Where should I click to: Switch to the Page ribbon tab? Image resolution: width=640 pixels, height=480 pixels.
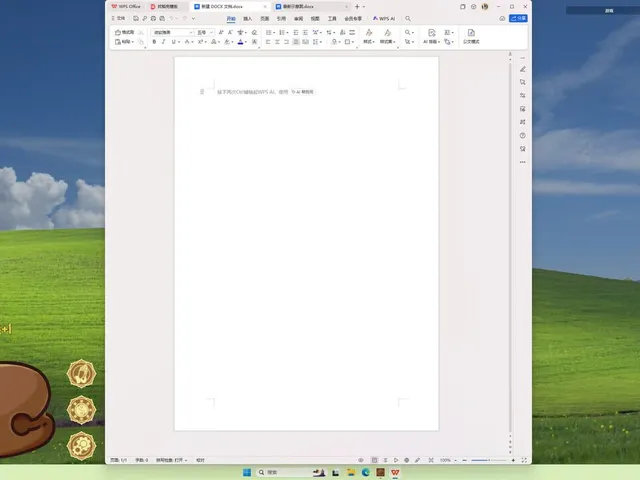[264, 19]
